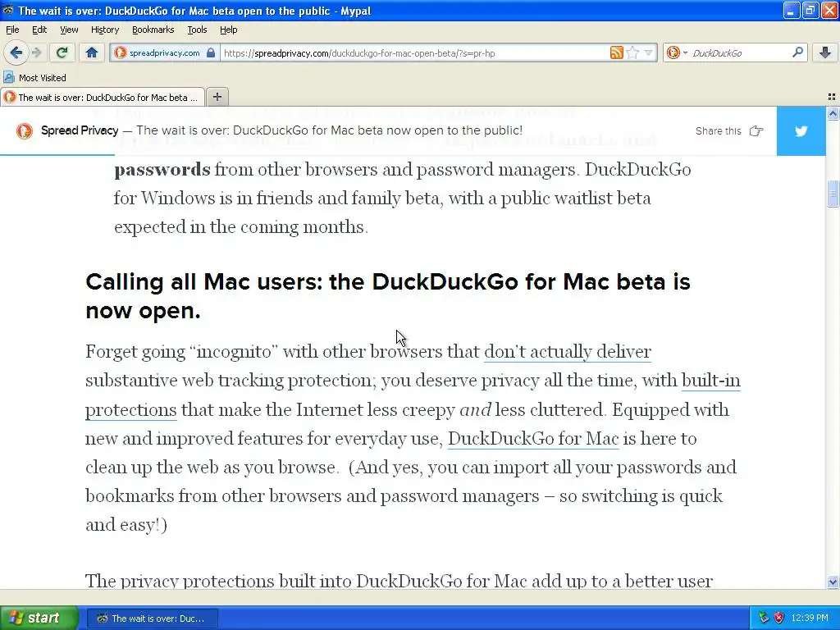This screenshot has height=630, width=840.
Task: Share on Twitter via bird button
Action: (801, 130)
